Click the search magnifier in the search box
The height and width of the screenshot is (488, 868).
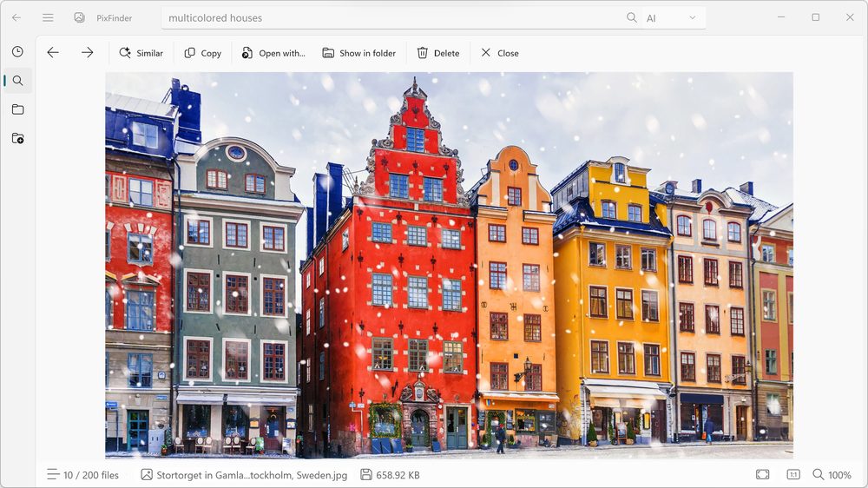point(632,17)
